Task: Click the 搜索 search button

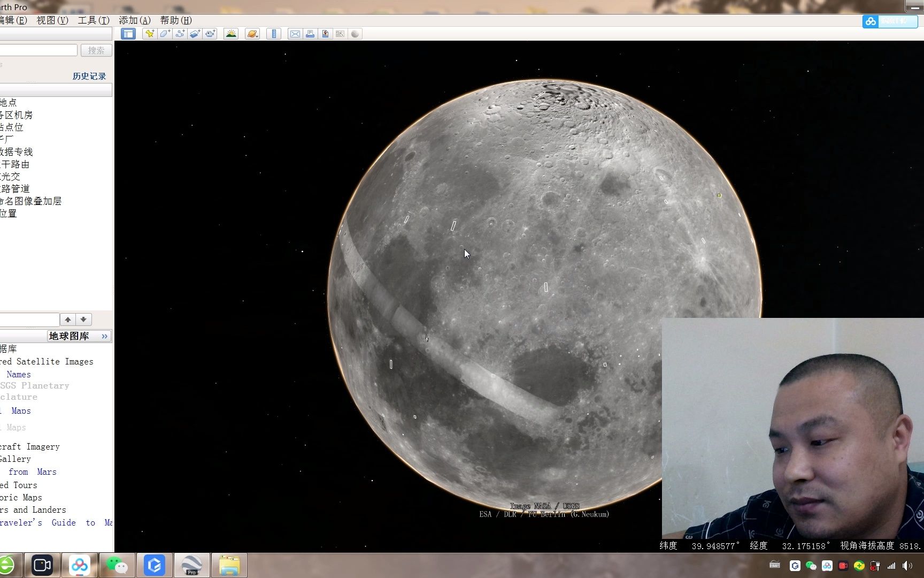Action: [96, 50]
